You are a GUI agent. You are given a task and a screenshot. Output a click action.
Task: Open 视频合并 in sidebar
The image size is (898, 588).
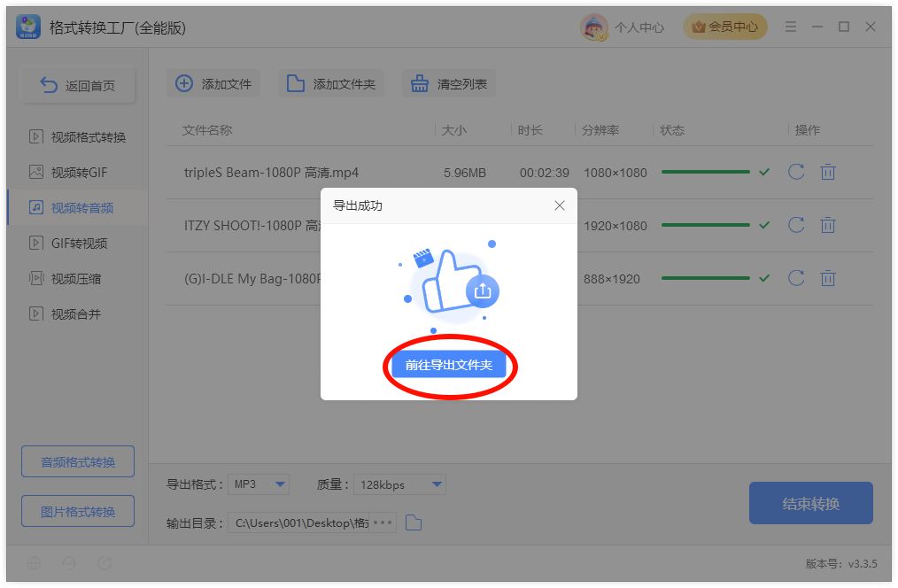(77, 314)
